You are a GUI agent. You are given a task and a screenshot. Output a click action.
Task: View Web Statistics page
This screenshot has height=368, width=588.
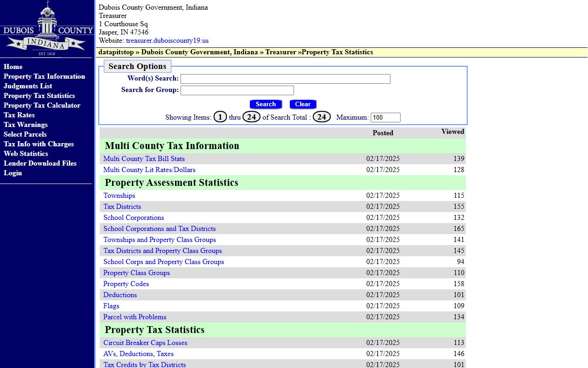point(26,154)
